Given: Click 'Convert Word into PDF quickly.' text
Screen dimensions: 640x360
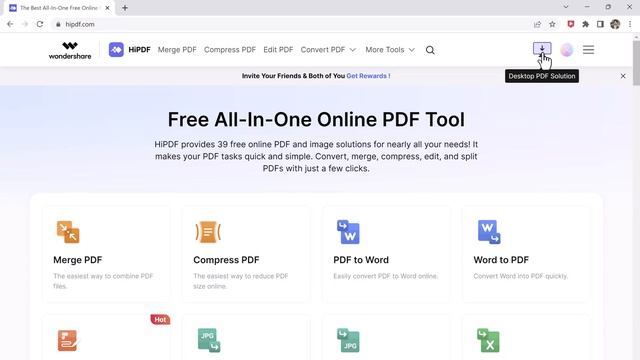Looking at the screenshot, I should (520, 276).
